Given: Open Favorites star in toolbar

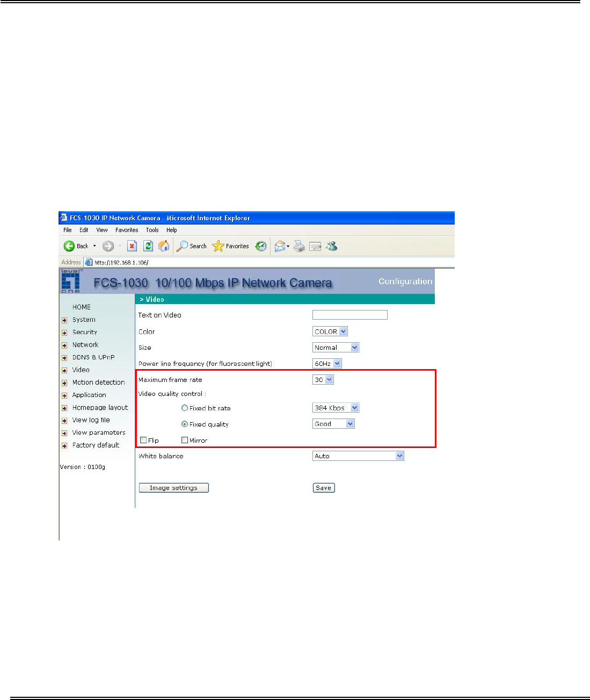Looking at the screenshot, I should (231, 246).
